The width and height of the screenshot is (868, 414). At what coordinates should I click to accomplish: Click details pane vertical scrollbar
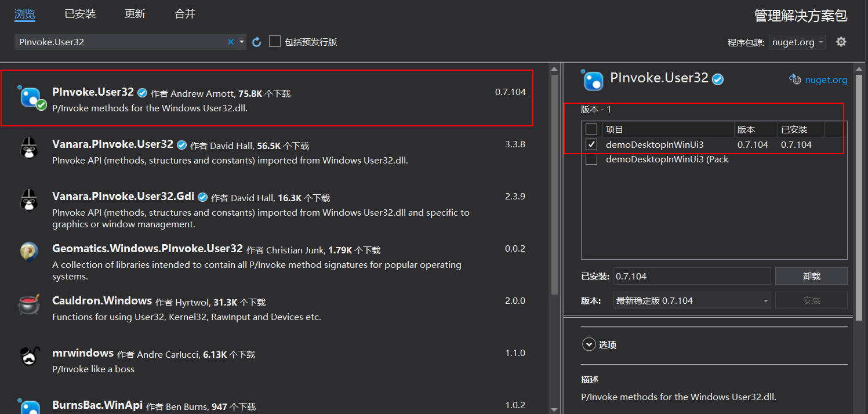click(x=859, y=198)
